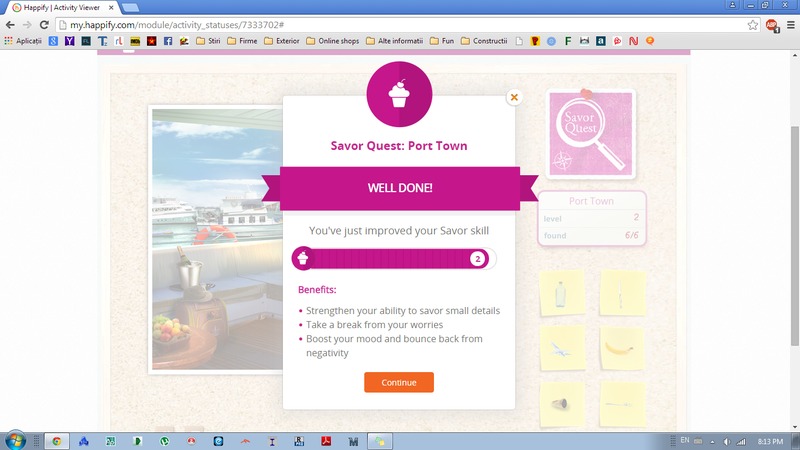The width and height of the screenshot is (800, 450).
Task: Open the Yahoo bookmark icon
Action: pos(69,41)
